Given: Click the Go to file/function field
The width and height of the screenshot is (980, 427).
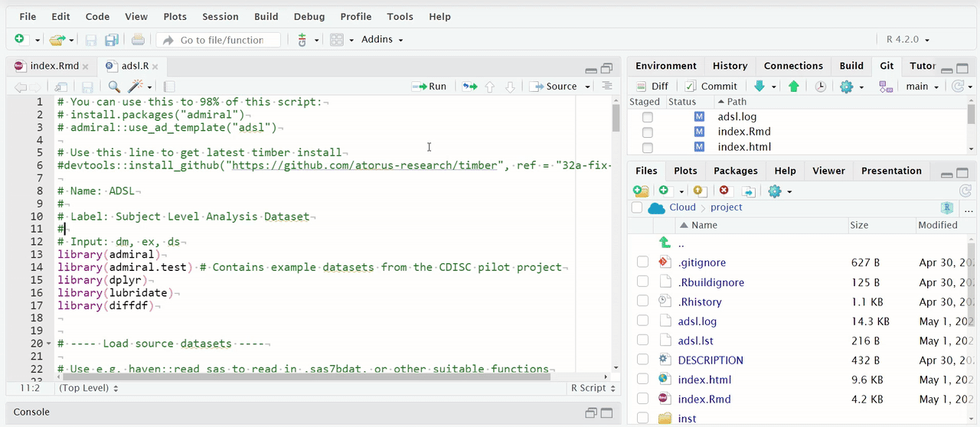Looking at the screenshot, I should click(x=221, y=40).
